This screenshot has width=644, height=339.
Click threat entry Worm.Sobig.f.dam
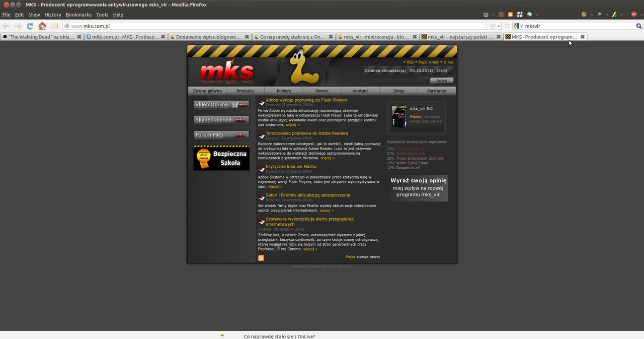tap(412, 163)
